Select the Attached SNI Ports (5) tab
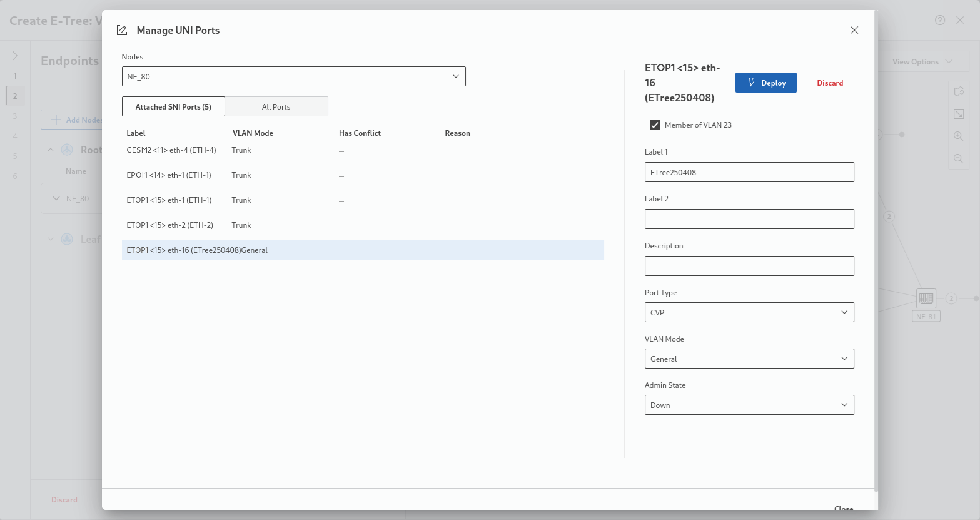Image resolution: width=980 pixels, height=520 pixels. tap(173, 106)
